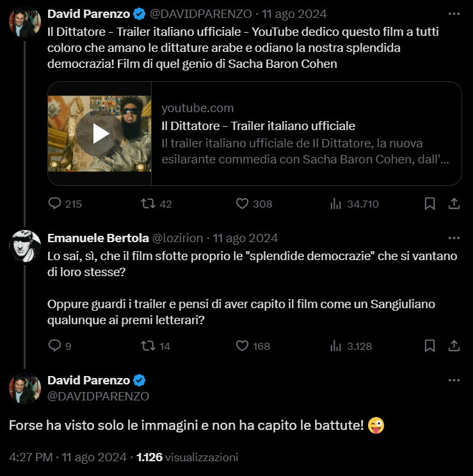Open Emanuele Bertola's profile name link
Viewport: 473px width, 476px height.
tap(97, 238)
